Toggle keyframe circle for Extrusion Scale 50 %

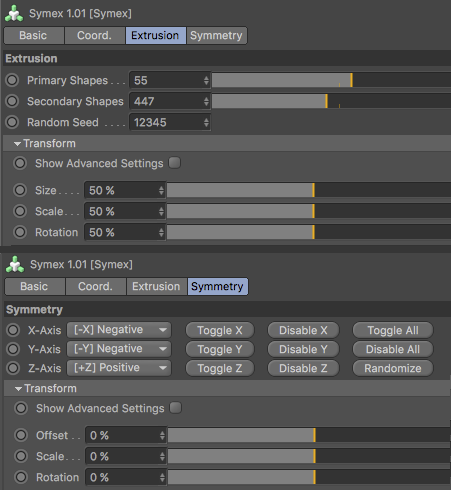click(x=20, y=211)
